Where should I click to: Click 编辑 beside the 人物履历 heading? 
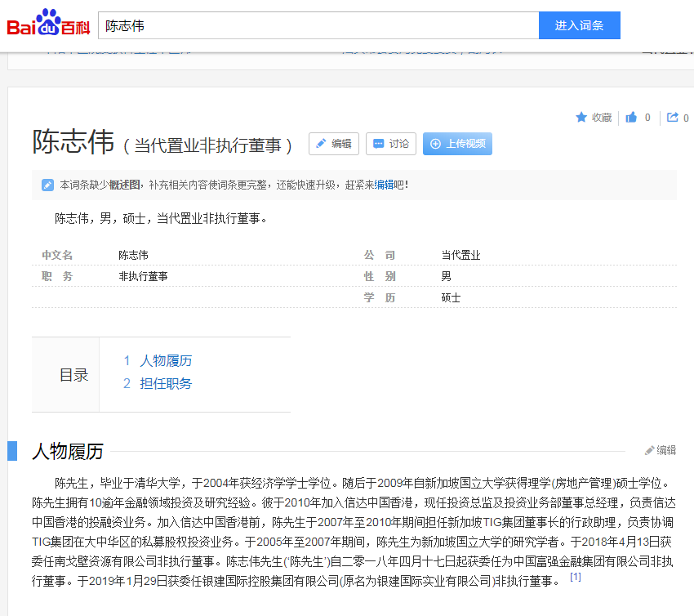pyautogui.click(x=661, y=450)
